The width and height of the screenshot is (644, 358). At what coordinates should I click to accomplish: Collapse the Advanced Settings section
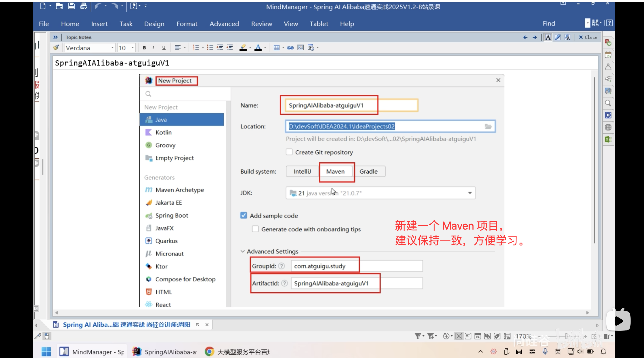(242, 251)
